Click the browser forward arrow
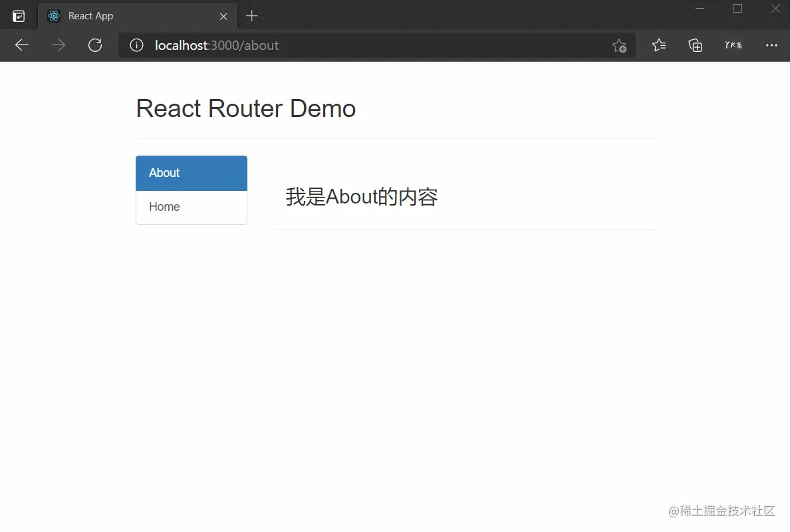 coord(59,45)
